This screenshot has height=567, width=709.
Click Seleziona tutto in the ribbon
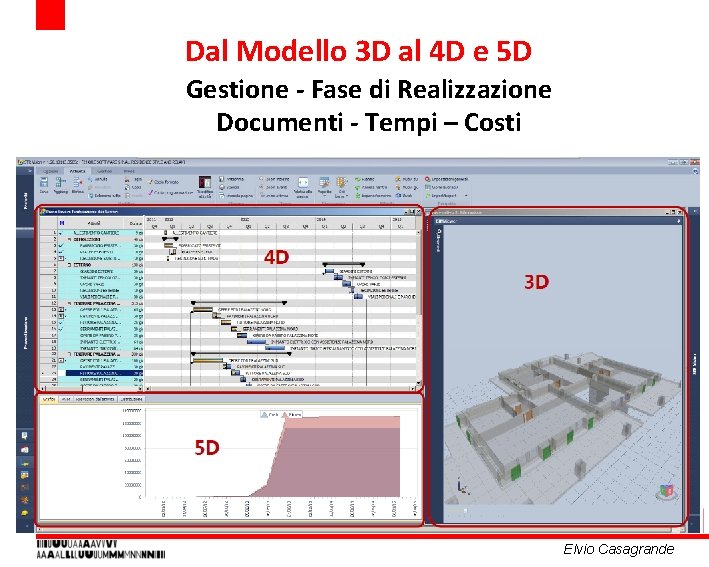tap(104, 196)
